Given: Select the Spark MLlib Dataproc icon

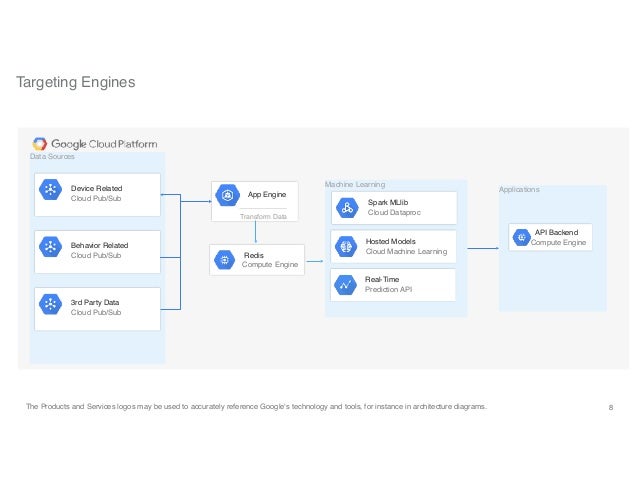Looking at the screenshot, I should (x=347, y=208).
